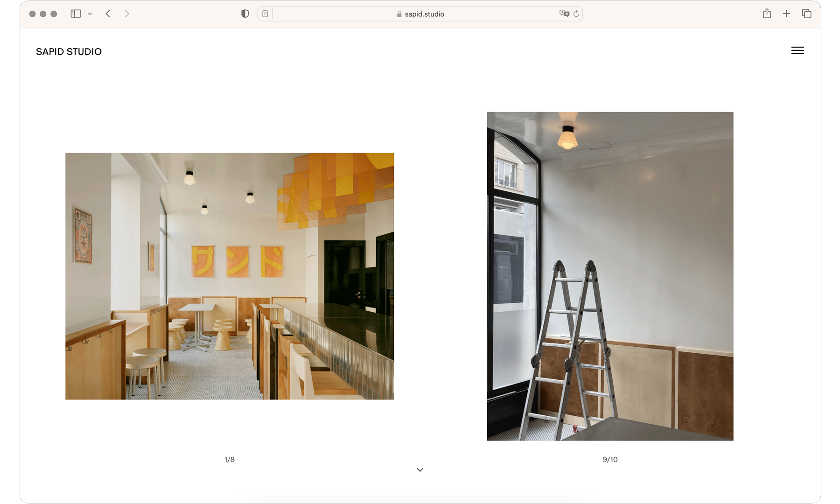Close the Safari window

click(x=32, y=14)
